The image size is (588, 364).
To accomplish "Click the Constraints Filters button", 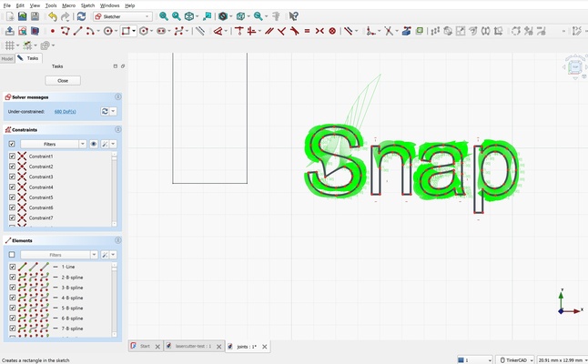I will click(49, 144).
